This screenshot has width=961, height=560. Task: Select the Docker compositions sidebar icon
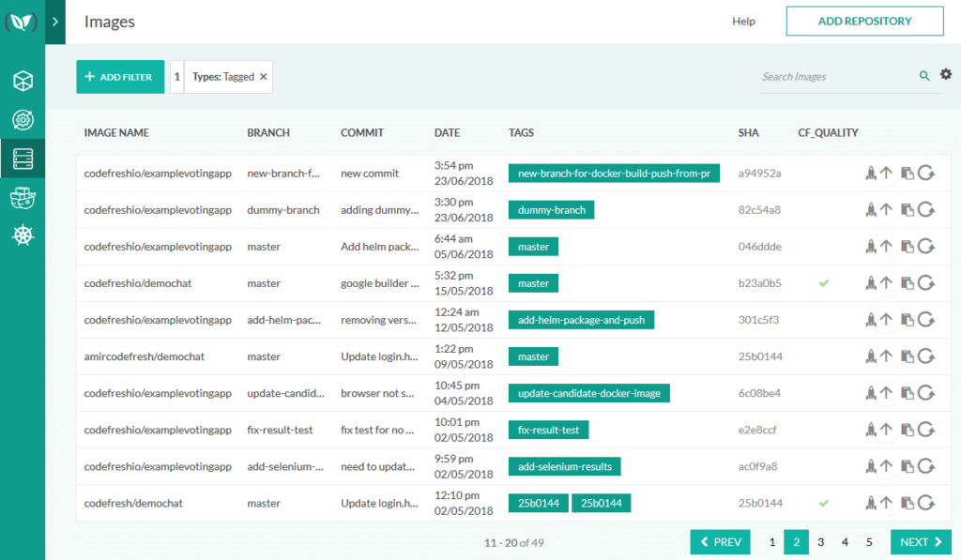(x=23, y=198)
